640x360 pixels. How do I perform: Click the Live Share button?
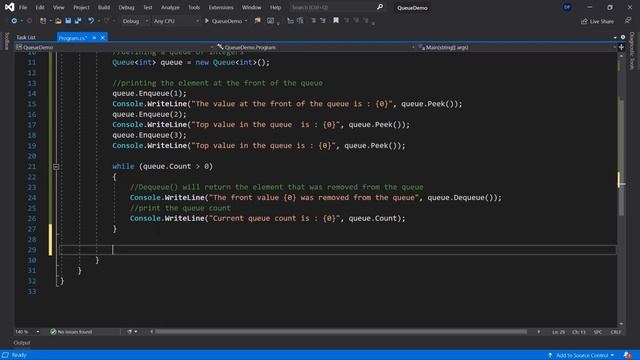coord(598,21)
